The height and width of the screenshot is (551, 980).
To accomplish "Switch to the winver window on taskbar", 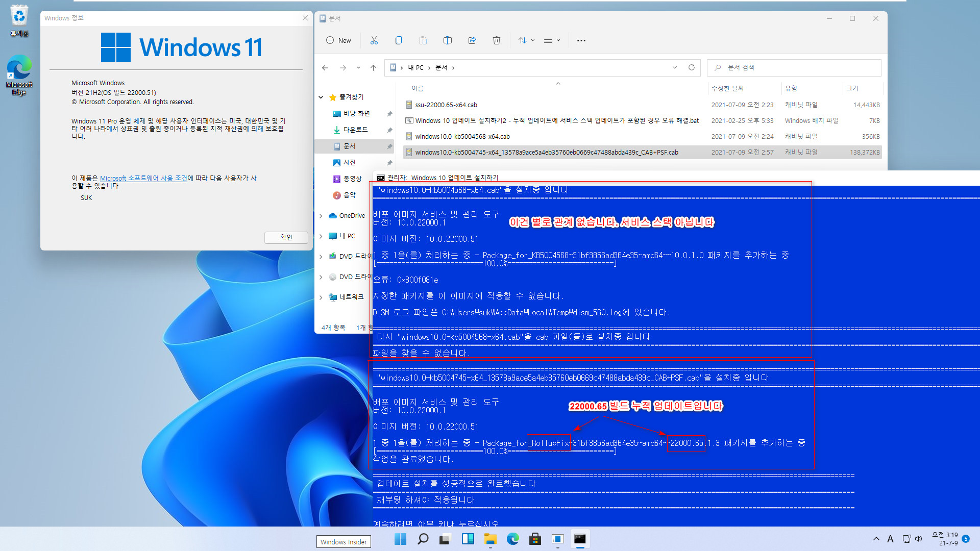I will pyautogui.click(x=557, y=539).
